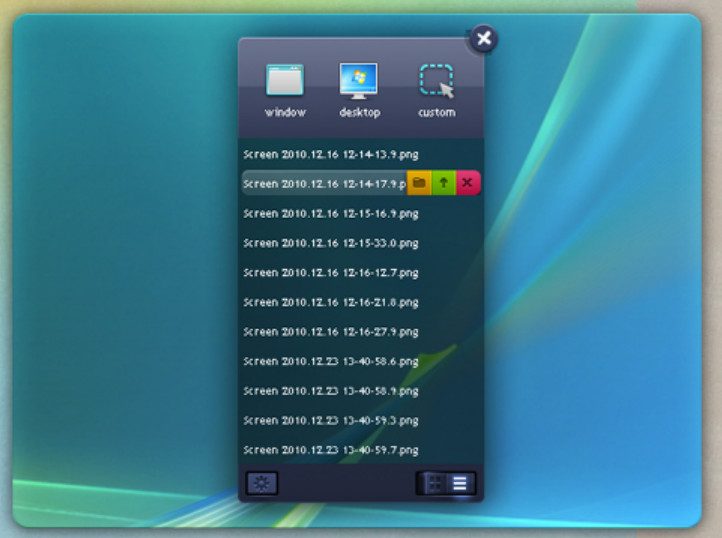Select Screen 2010.12.23 13-40-58.6.png
This screenshot has height=538, width=722.
[331, 361]
